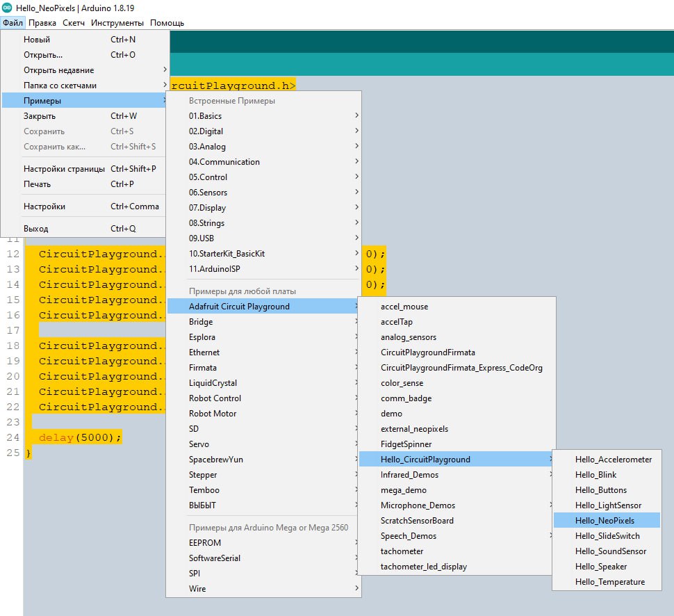The width and height of the screenshot is (674, 616).
Task: Expand the Открыть недавние submenu
Action: 84,70
